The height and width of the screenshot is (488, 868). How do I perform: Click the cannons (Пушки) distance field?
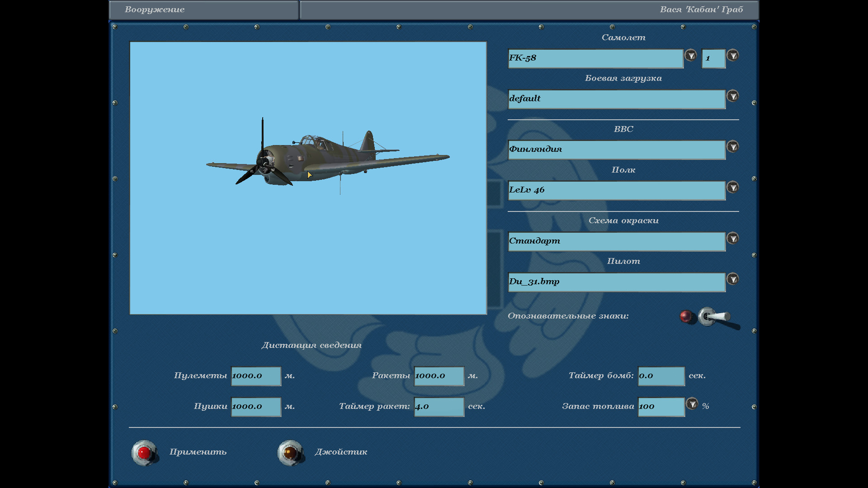pos(256,407)
